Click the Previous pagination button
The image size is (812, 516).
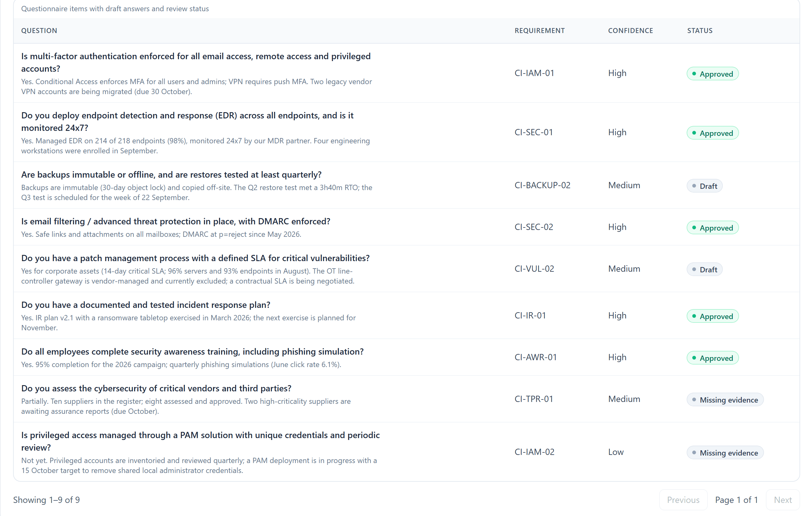[683, 499]
